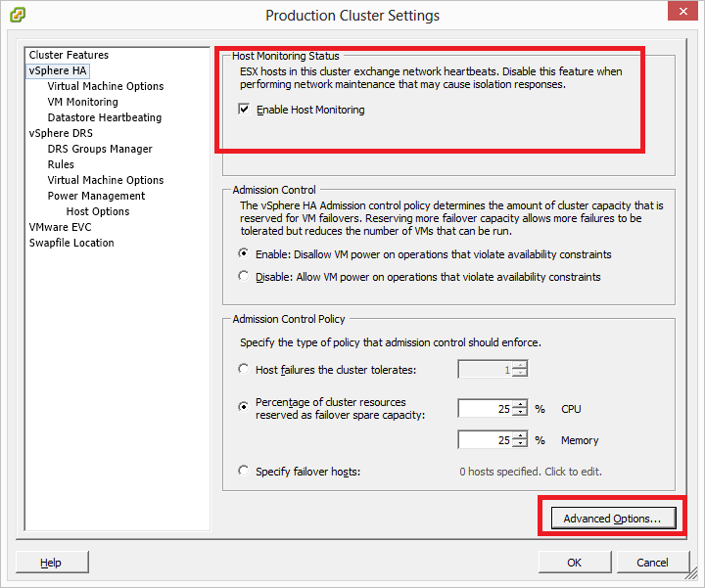Screen dimensions: 705x588
Task: Open the DRS Rules page
Action: [61, 164]
